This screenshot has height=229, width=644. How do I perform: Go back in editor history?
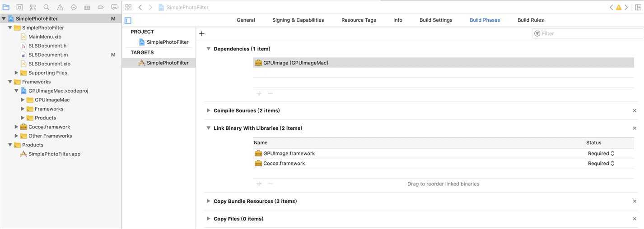(140, 7)
